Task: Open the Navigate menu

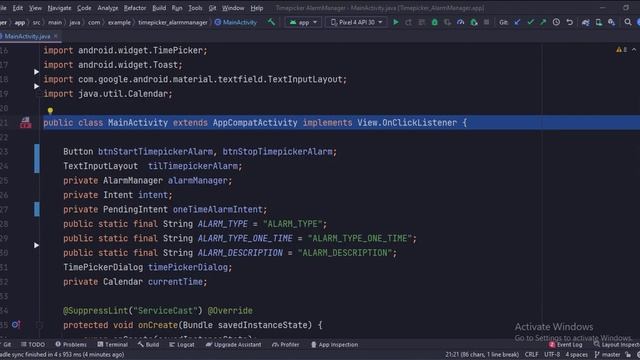Action: tap(59, 8)
